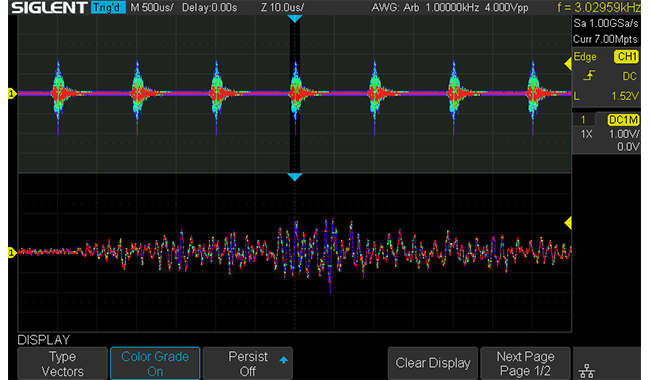Click the yellow trigger level arrow in zoom window
Viewport: 650px width, 380px height.
point(568,223)
